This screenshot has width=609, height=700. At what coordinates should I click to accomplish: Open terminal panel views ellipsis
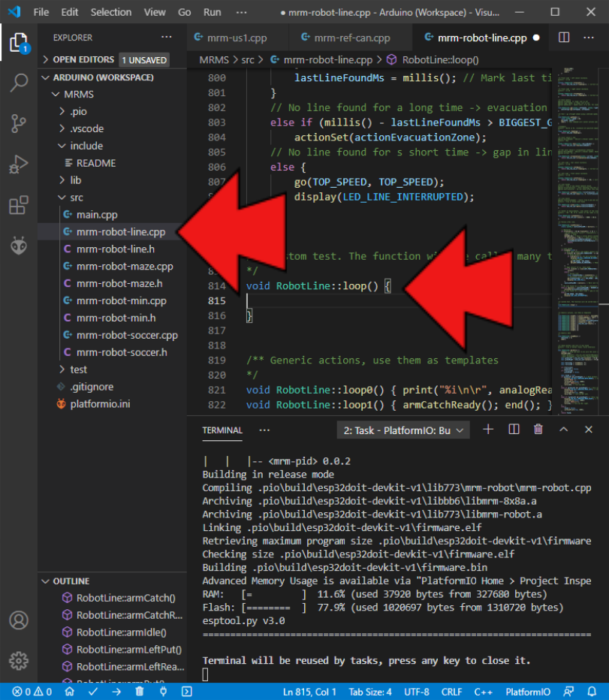click(x=264, y=430)
